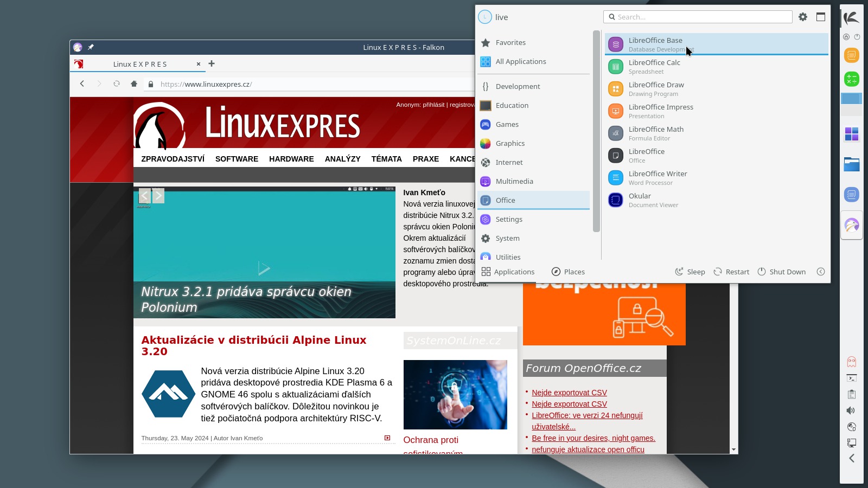Click the Nitrux article slideshow thumbnail
This screenshot has width=868, height=488.
coord(264,253)
